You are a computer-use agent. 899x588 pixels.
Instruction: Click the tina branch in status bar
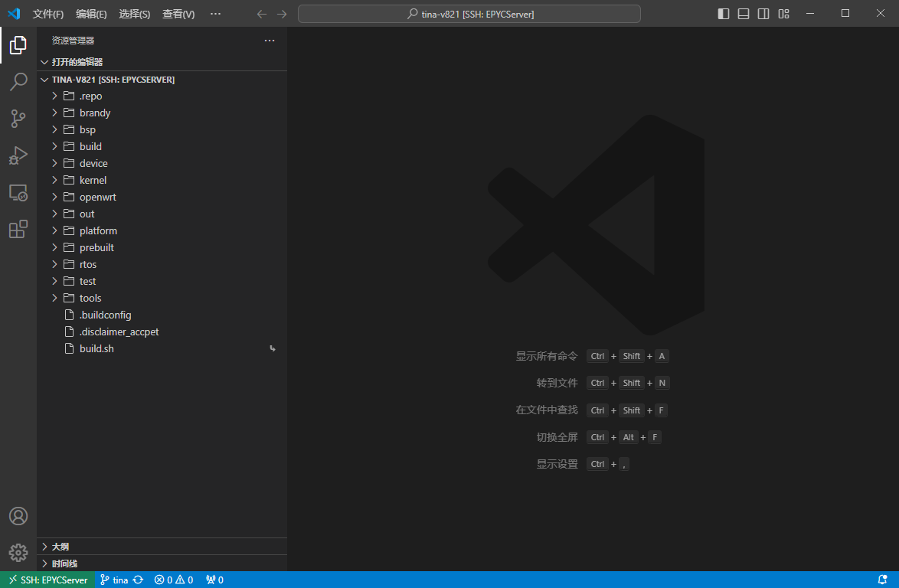tap(115, 580)
